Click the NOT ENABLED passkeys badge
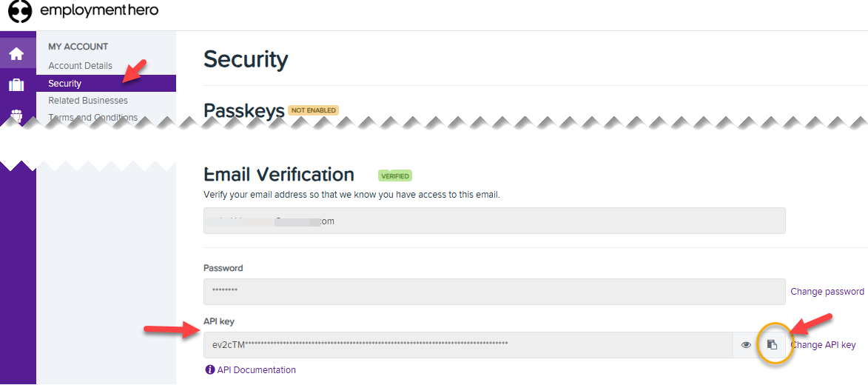The height and width of the screenshot is (385, 868). click(314, 110)
